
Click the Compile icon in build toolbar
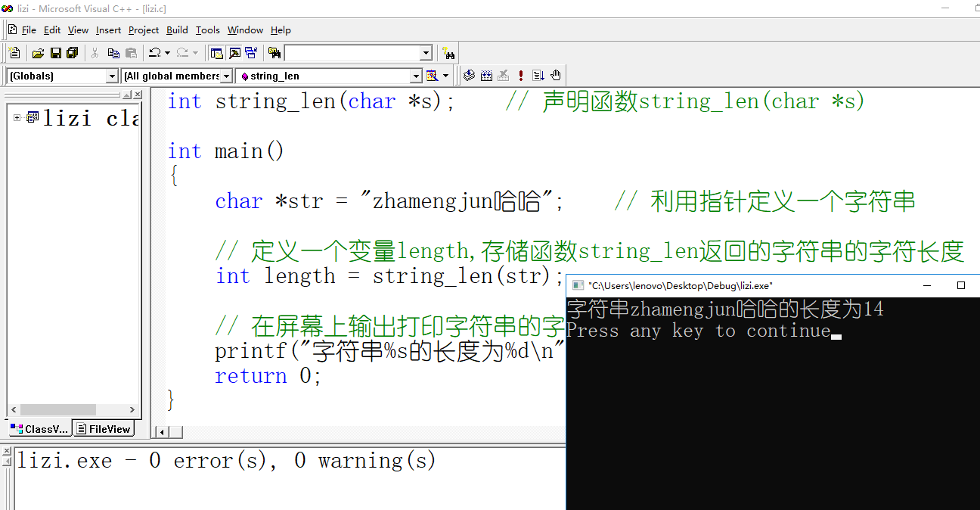(469, 76)
